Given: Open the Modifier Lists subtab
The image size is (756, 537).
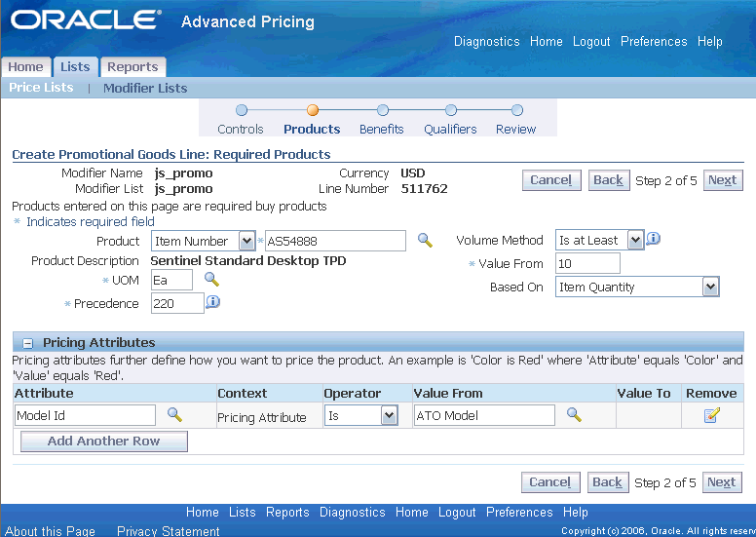Looking at the screenshot, I should (x=145, y=89).
